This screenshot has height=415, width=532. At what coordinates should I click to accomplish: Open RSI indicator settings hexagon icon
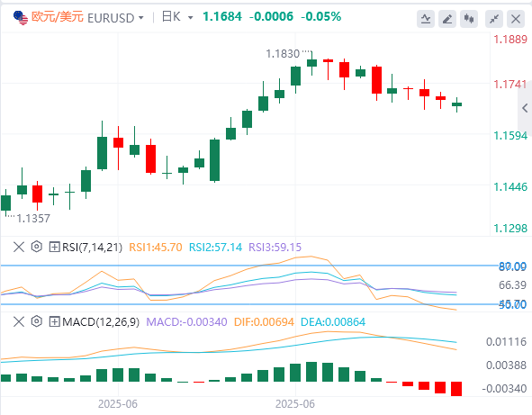[x=37, y=247]
